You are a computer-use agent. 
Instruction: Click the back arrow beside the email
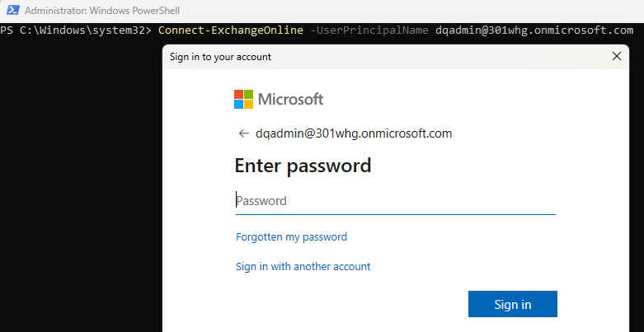244,133
